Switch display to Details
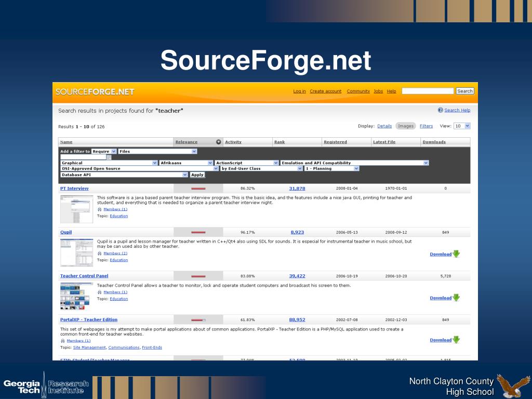Image resolution: width=532 pixels, height=399 pixels. (384, 126)
